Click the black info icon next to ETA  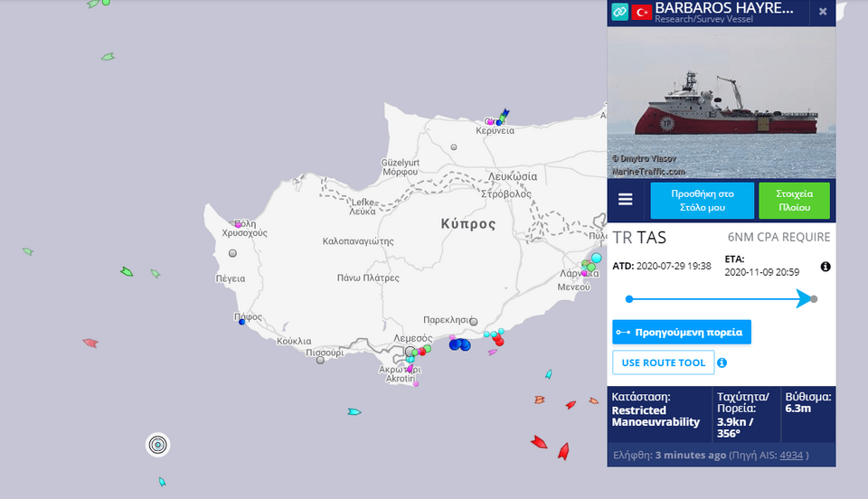825,267
